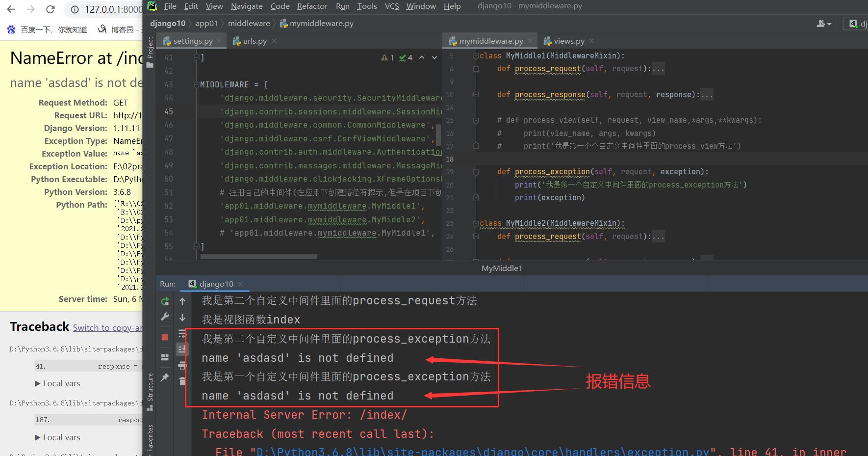Screen dimensions: 868x456
Task: Open the File menu
Action: (170, 6)
